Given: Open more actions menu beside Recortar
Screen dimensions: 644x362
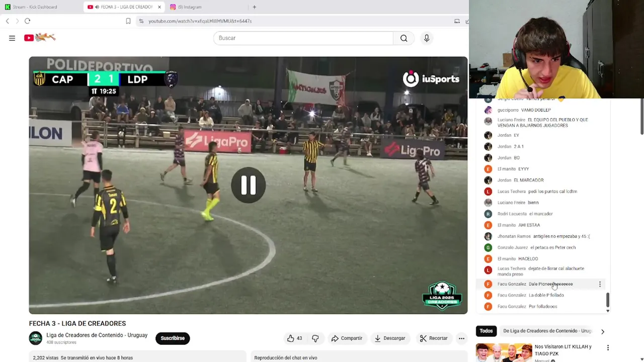Looking at the screenshot, I should [461, 338].
